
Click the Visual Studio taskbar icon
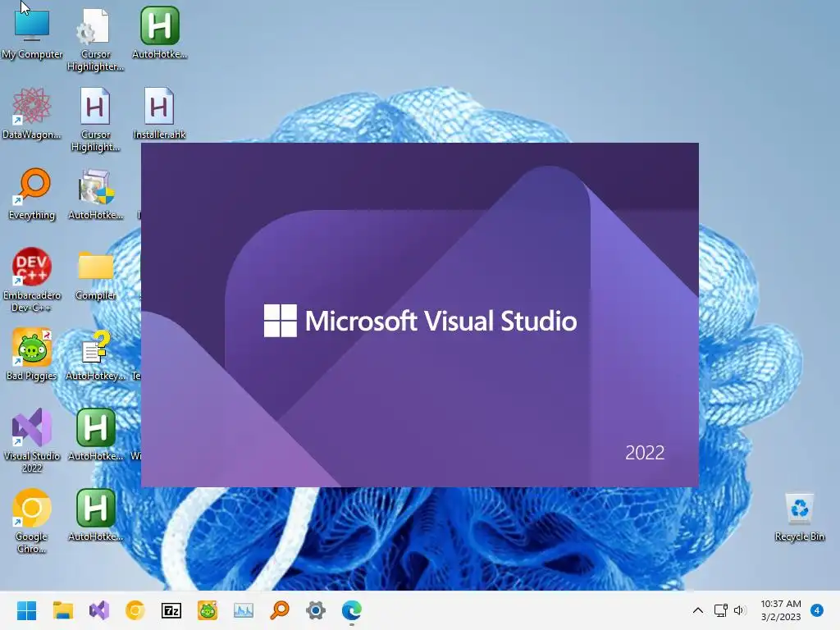99,610
